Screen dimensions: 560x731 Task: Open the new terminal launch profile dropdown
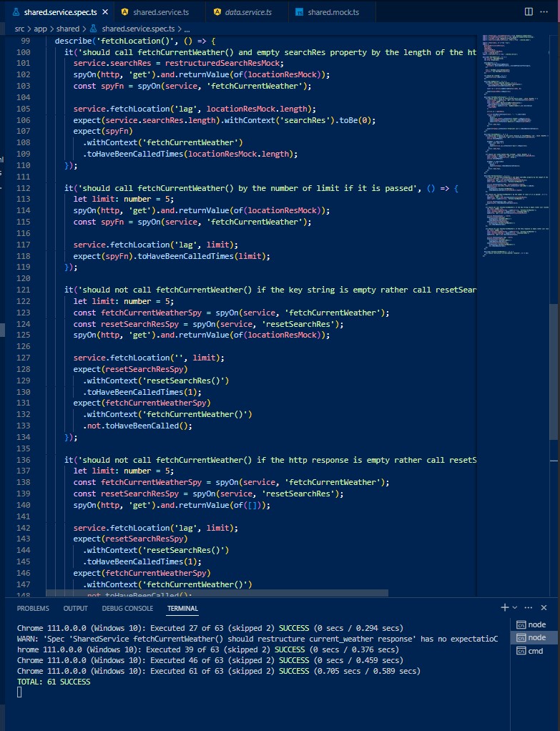click(515, 607)
